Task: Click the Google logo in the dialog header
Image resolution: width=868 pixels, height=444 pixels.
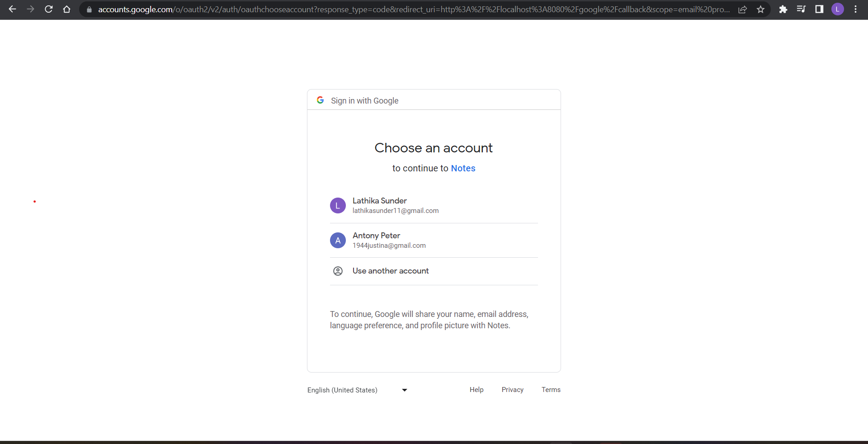Action: [320, 100]
